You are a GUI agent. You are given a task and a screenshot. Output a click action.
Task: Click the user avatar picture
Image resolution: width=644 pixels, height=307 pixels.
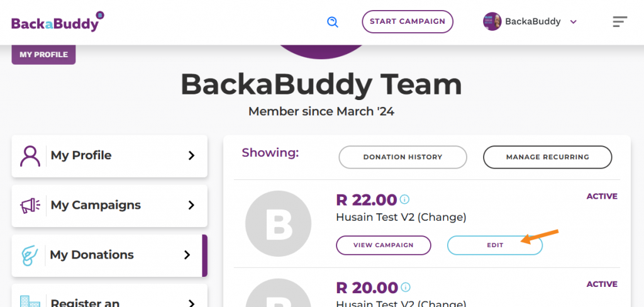click(x=492, y=21)
